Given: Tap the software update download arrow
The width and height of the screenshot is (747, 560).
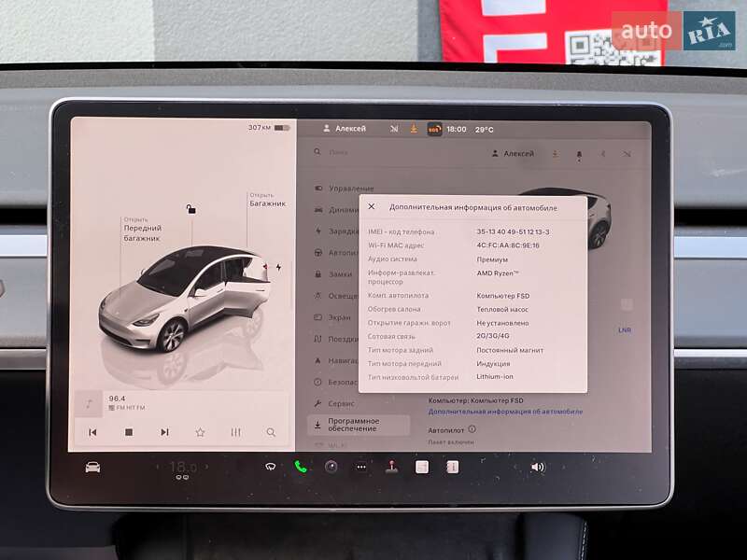Looking at the screenshot, I should pos(555,153).
